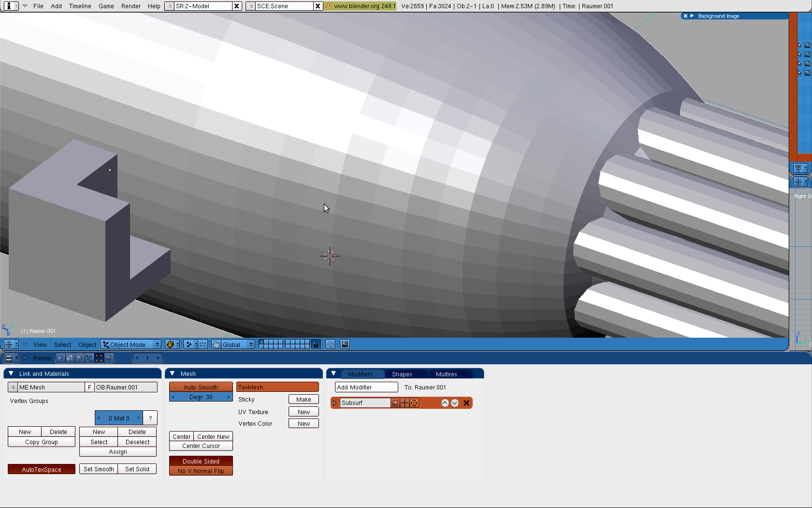Viewport: 812px width, 508px height.
Task: Toggle Double Sided mesh option
Action: (x=201, y=461)
